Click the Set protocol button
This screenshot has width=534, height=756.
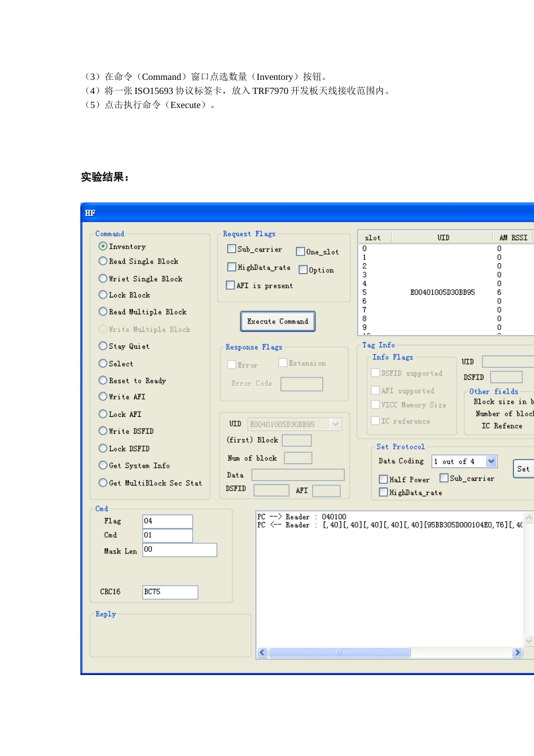(523, 469)
